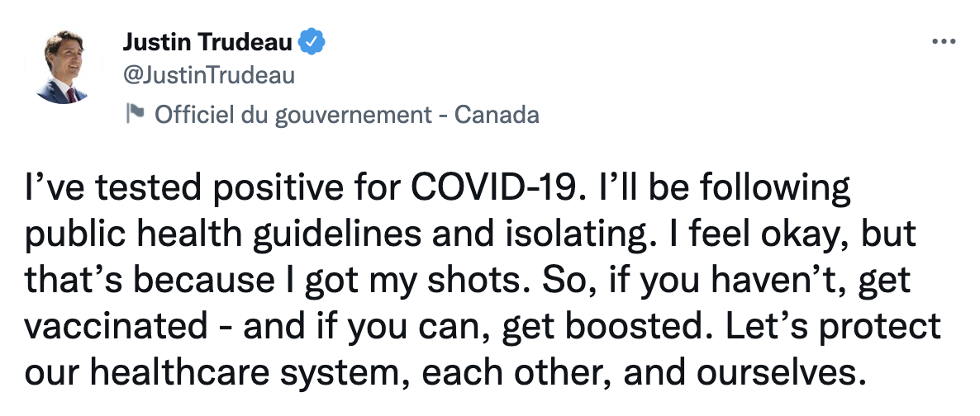Open the three-dot More options menu
This screenshot has height=416, width=980.
944,42
